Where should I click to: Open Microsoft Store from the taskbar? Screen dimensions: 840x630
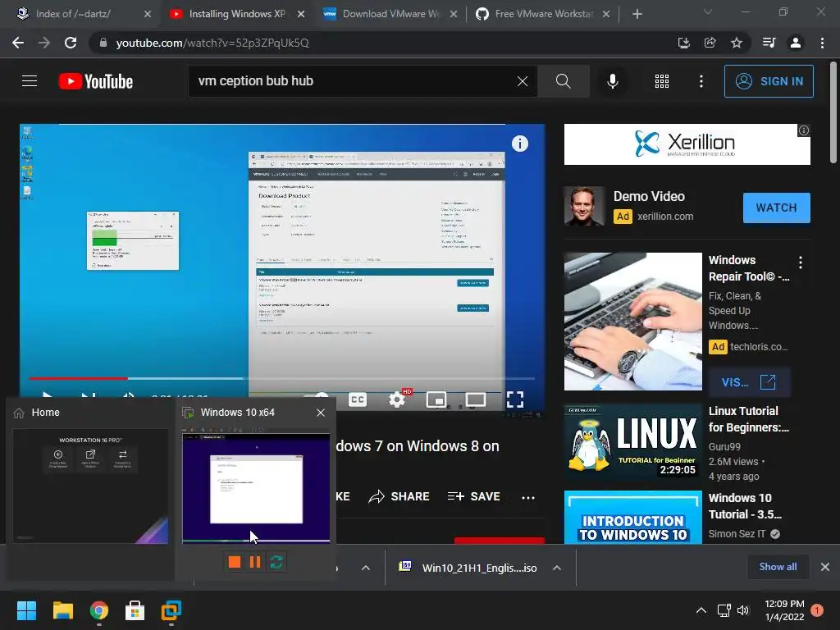click(x=135, y=610)
